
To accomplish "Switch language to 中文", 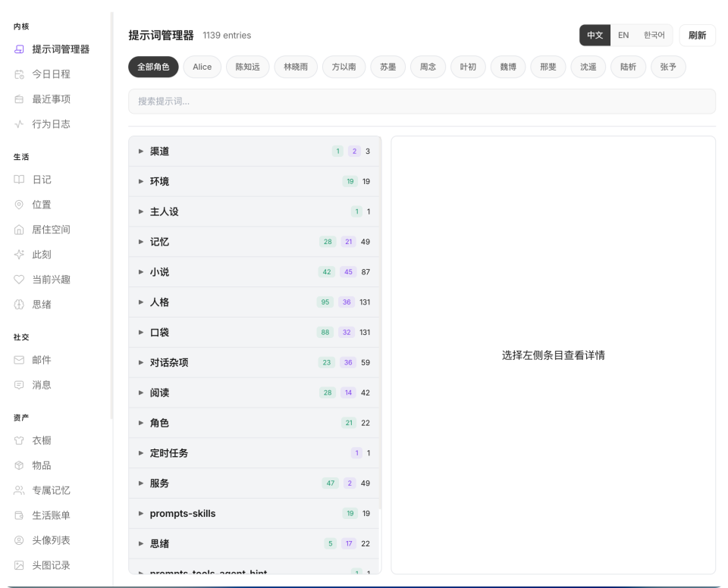I will point(595,36).
